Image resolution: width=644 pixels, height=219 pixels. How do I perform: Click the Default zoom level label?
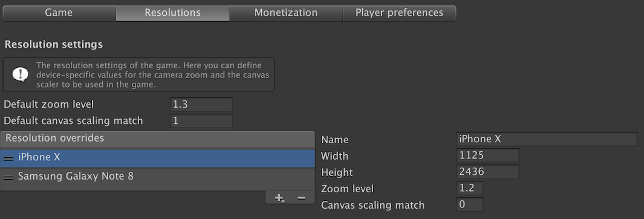pyautogui.click(x=48, y=105)
